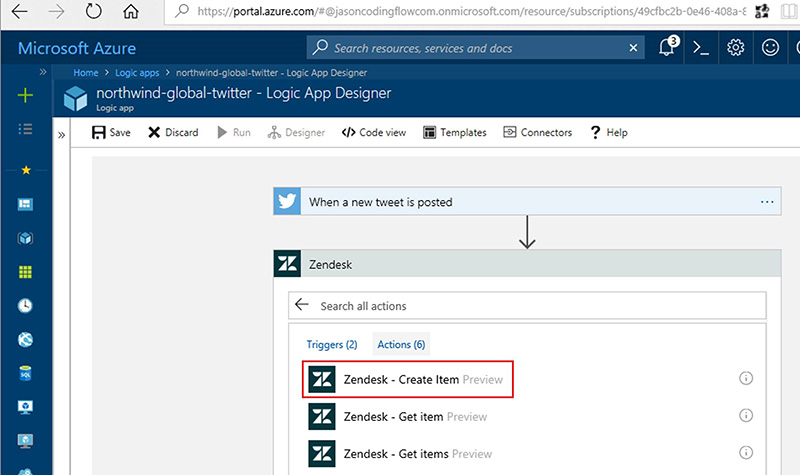Open Code view in designer toolbar
Viewport: 800px width, 475px height.
(374, 132)
